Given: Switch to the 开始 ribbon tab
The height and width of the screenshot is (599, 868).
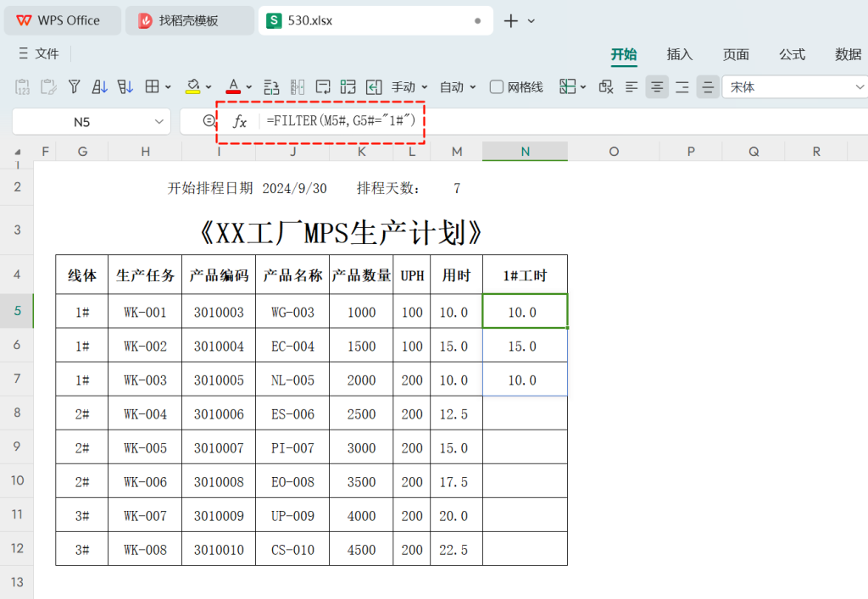Looking at the screenshot, I should coord(624,54).
